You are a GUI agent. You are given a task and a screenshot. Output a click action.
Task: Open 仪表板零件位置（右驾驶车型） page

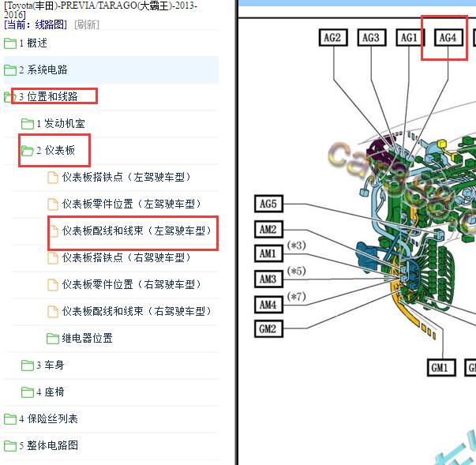(x=132, y=284)
